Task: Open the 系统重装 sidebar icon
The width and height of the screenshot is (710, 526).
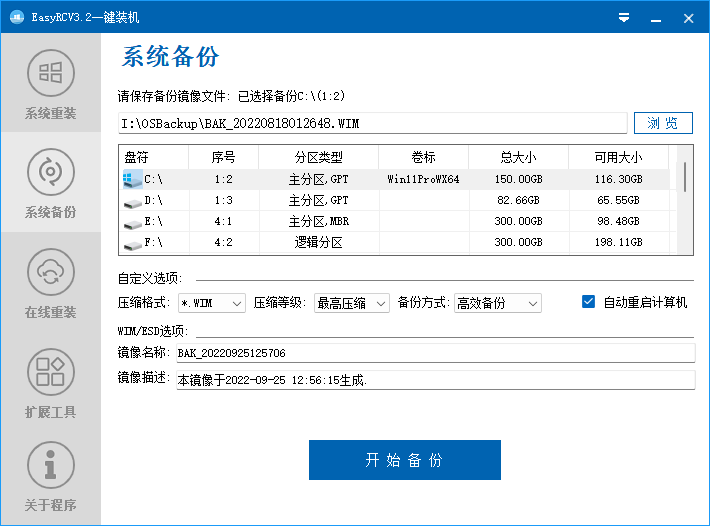Action: [x=50, y=74]
